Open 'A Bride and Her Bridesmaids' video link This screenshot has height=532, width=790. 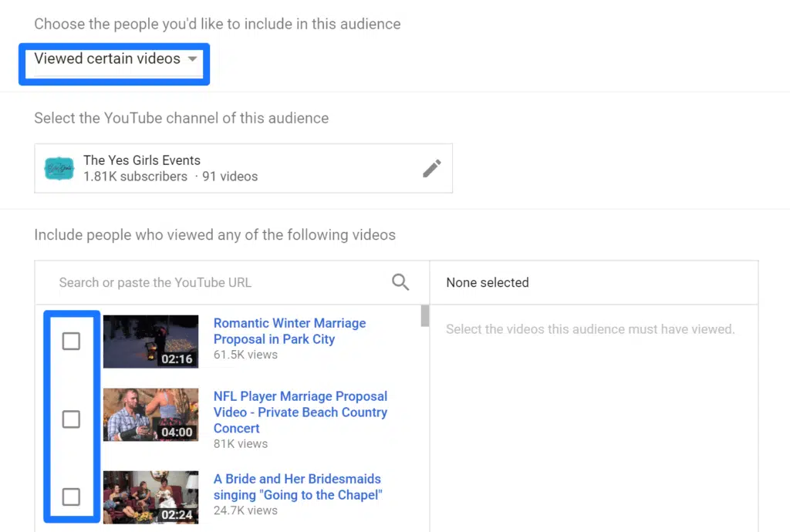(x=298, y=487)
